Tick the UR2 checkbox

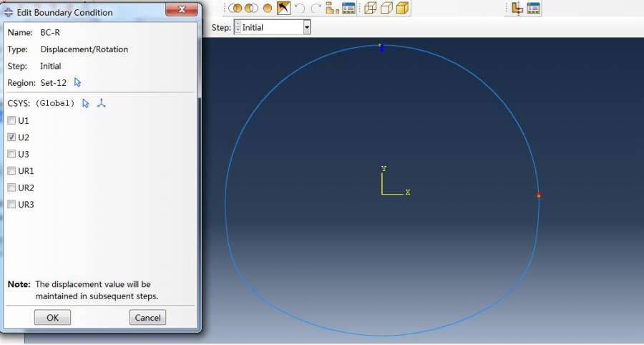(x=11, y=188)
